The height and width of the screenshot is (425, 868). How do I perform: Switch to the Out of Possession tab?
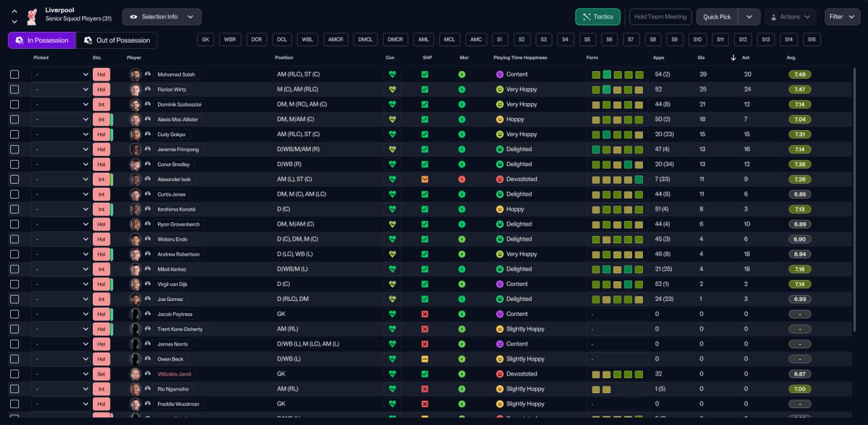[x=117, y=41]
